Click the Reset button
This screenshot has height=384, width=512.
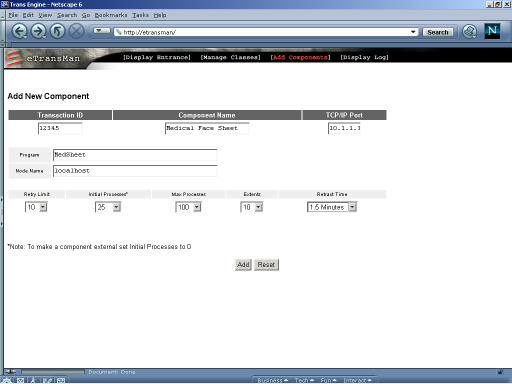coord(266,265)
